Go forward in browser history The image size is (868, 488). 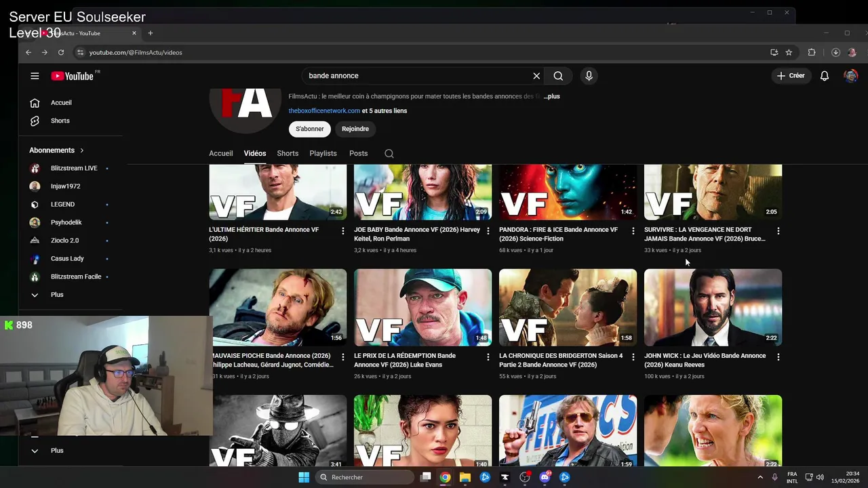tap(45, 52)
